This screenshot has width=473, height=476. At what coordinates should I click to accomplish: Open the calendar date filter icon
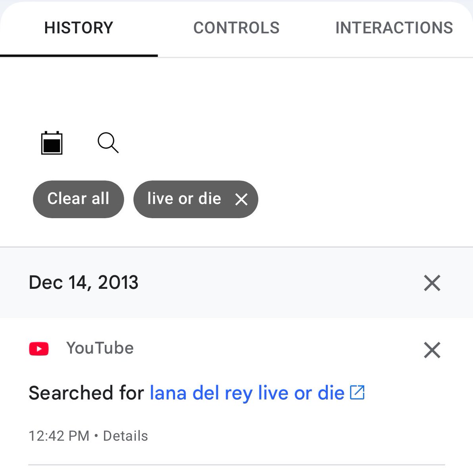pos(52,142)
